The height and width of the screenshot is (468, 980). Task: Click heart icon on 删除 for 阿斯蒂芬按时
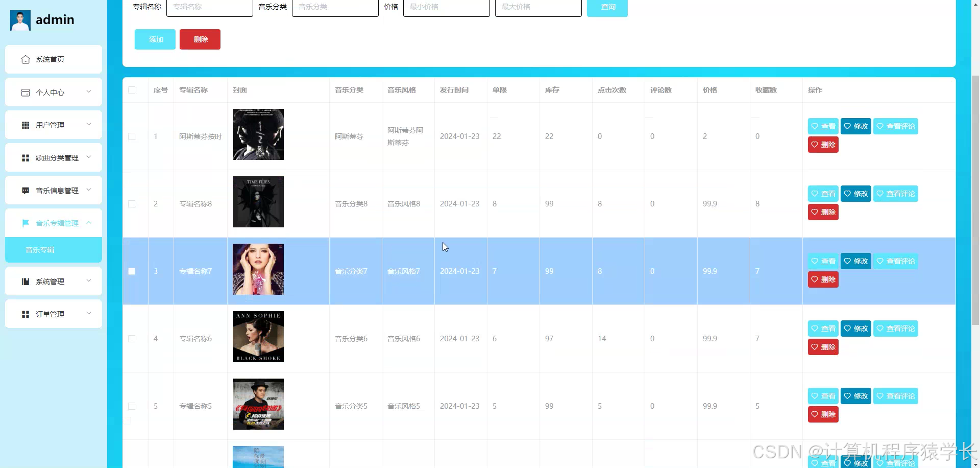(x=815, y=145)
